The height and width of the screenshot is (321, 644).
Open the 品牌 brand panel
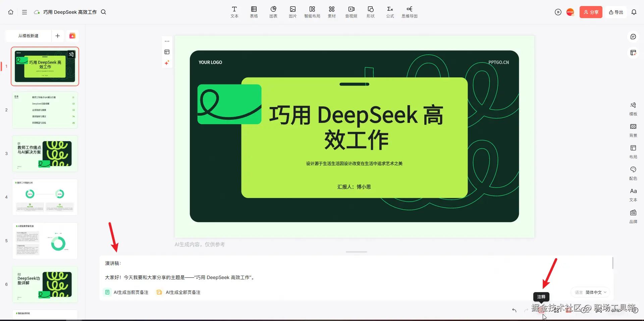point(633,217)
